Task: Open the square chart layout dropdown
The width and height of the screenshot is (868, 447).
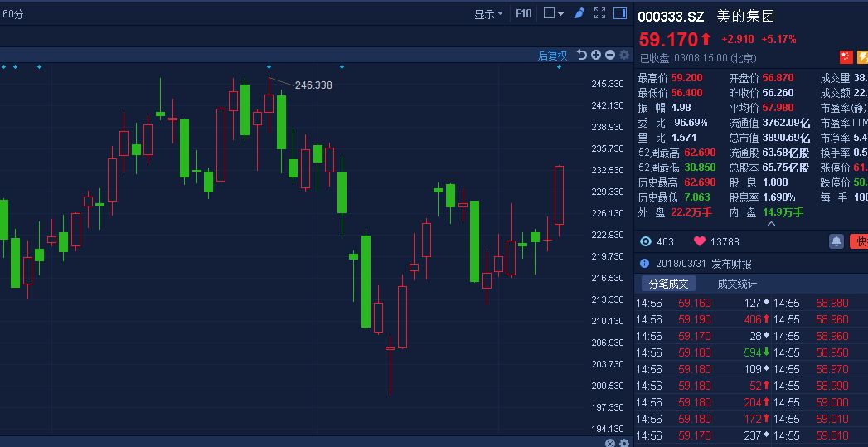Action: pyautogui.click(x=553, y=13)
